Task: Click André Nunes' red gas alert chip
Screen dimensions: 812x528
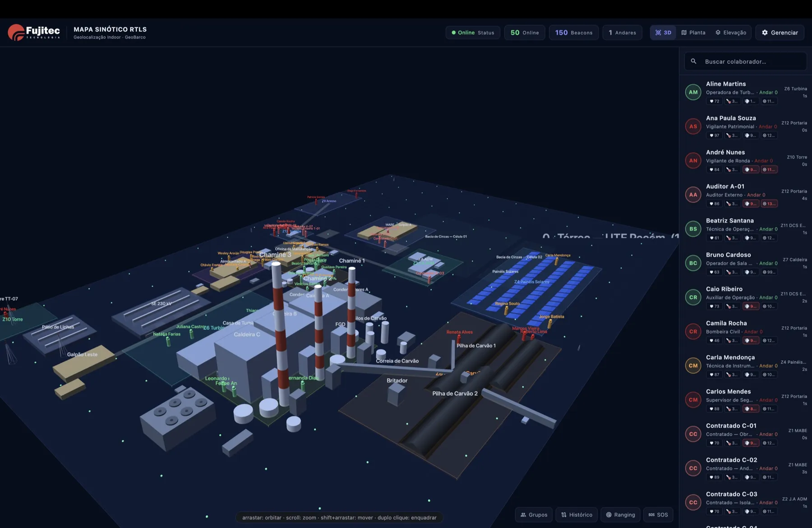Action: (x=751, y=170)
